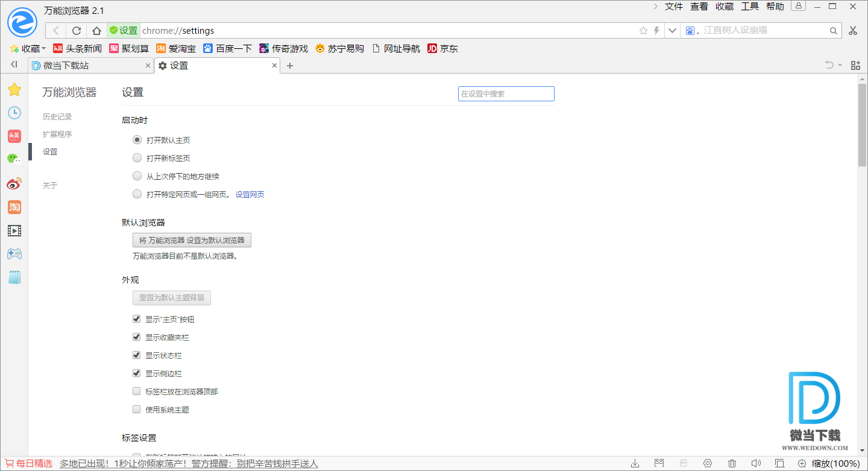The image size is (868, 471).
Task: Toggle 显示状态栏 checkbox
Action: click(x=137, y=355)
